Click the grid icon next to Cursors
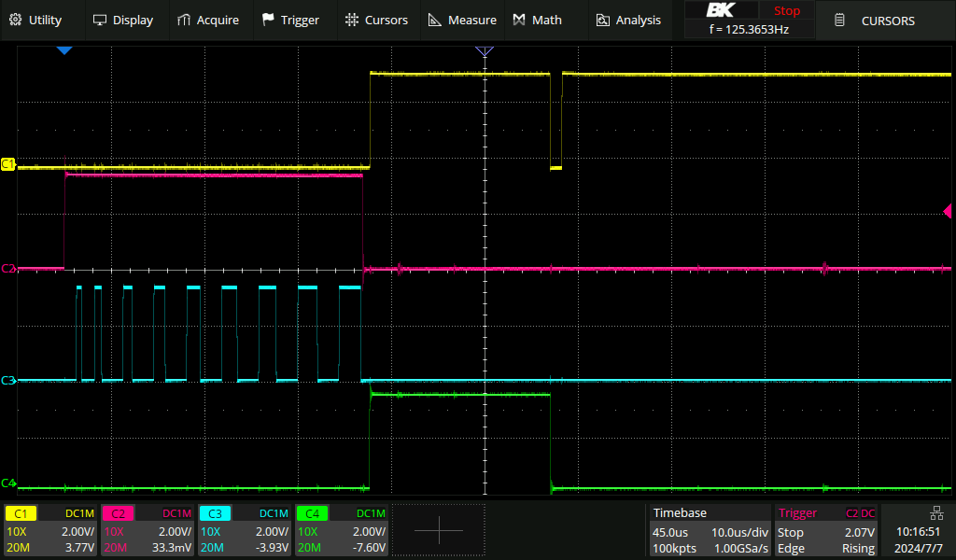The width and height of the screenshot is (956, 560). coord(352,20)
